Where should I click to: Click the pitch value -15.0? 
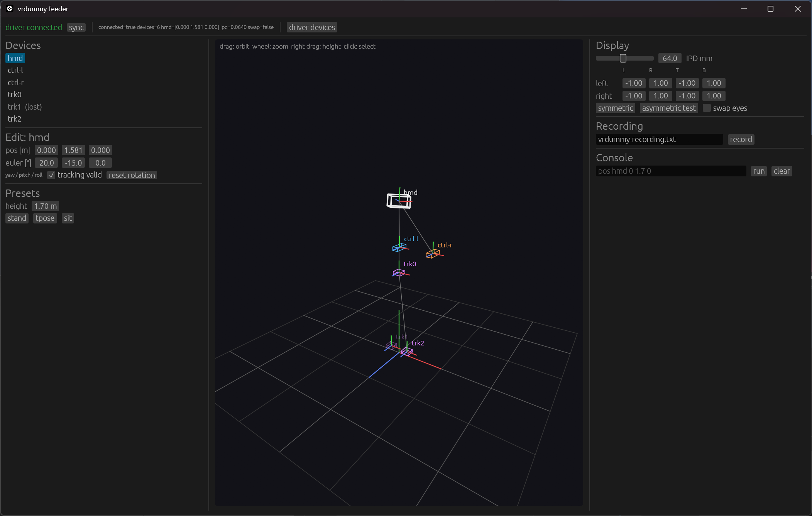pos(73,163)
